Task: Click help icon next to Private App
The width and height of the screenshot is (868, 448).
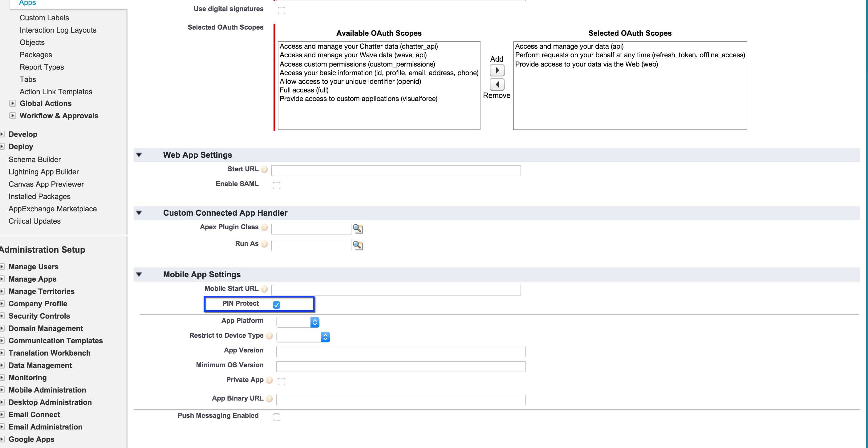Action: click(x=269, y=381)
